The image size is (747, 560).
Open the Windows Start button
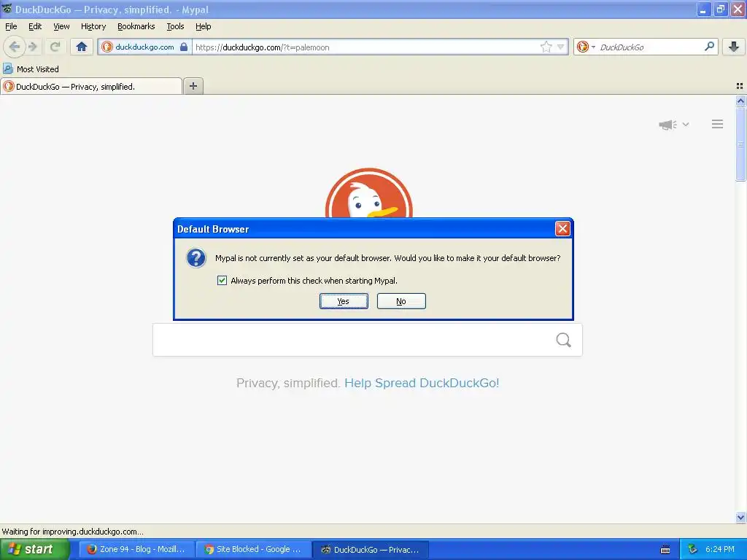point(35,549)
